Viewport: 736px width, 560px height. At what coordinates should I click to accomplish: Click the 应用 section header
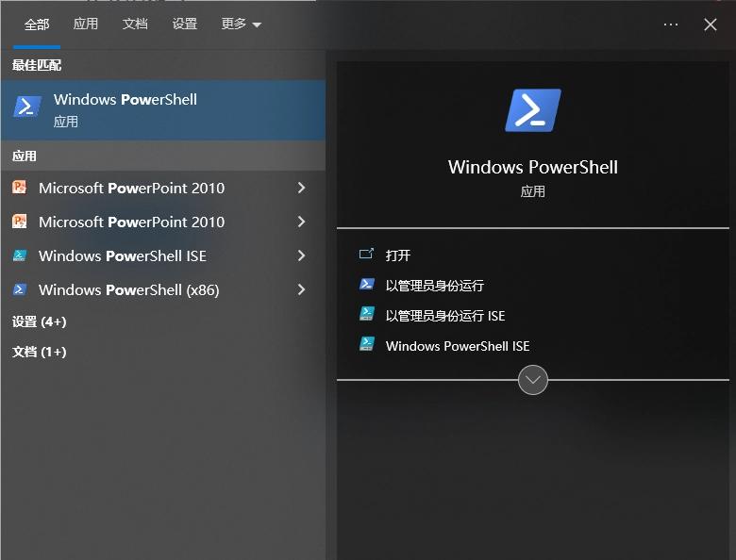click(x=25, y=156)
